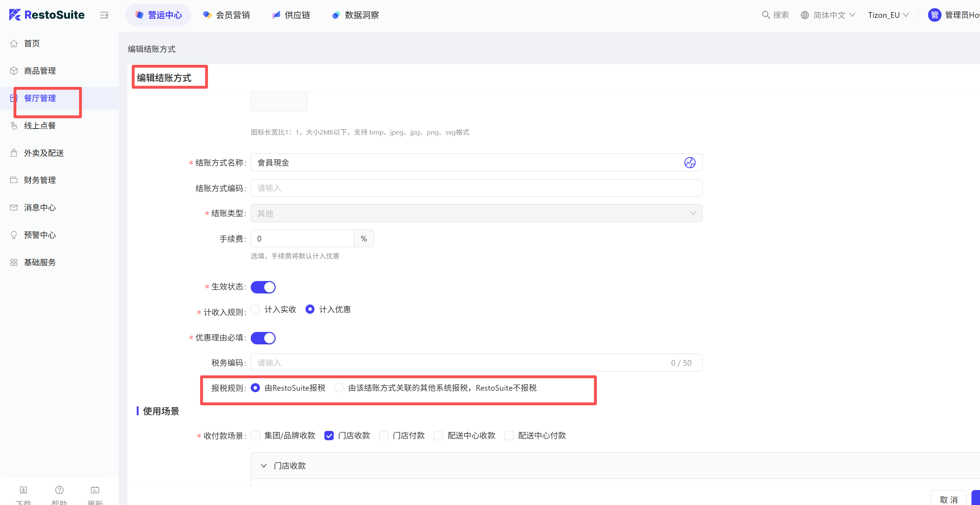Check the 集团/品牌收款 checkbox
The image size is (980, 505).
pyautogui.click(x=256, y=435)
